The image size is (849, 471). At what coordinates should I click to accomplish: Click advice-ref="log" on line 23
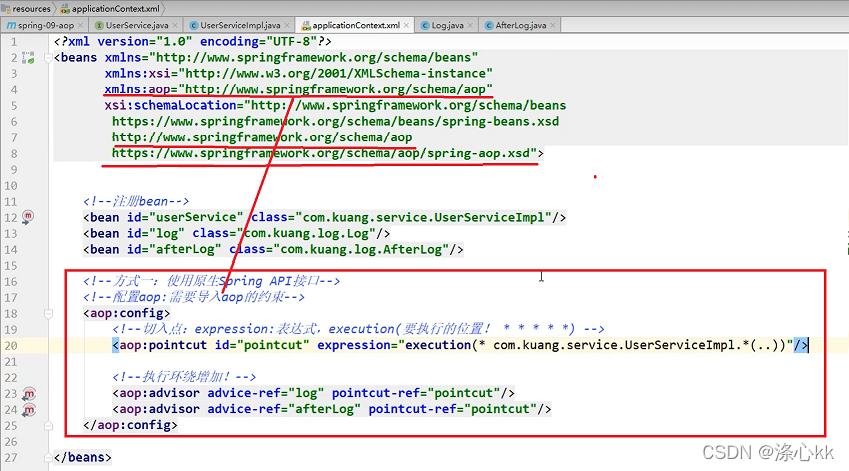point(266,393)
